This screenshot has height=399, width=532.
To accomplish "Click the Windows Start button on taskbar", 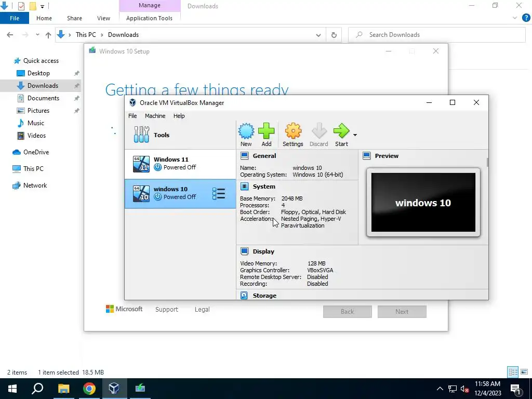I will [12, 389].
